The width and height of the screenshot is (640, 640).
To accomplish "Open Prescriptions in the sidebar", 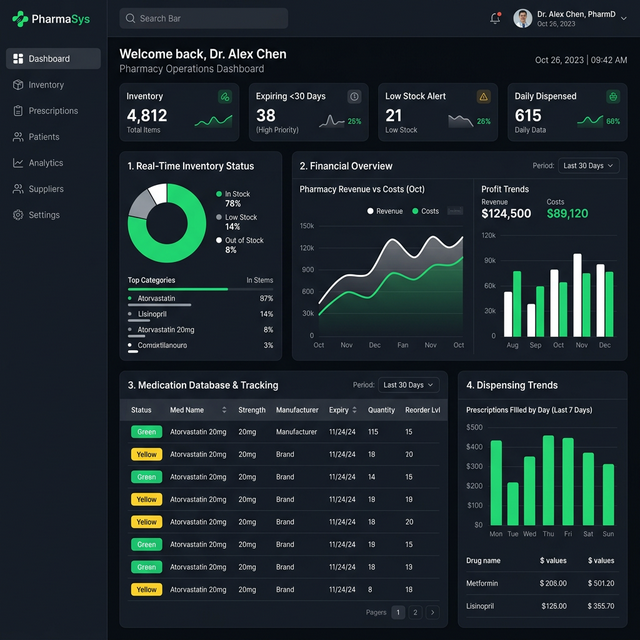I will [52, 111].
